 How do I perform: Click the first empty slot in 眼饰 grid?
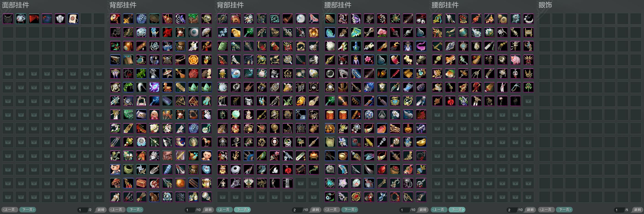click(x=544, y=19)
